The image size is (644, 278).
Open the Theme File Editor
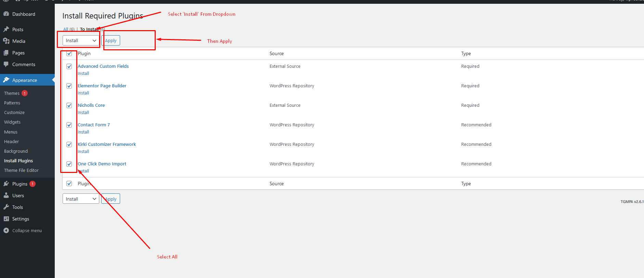point(21,170)
